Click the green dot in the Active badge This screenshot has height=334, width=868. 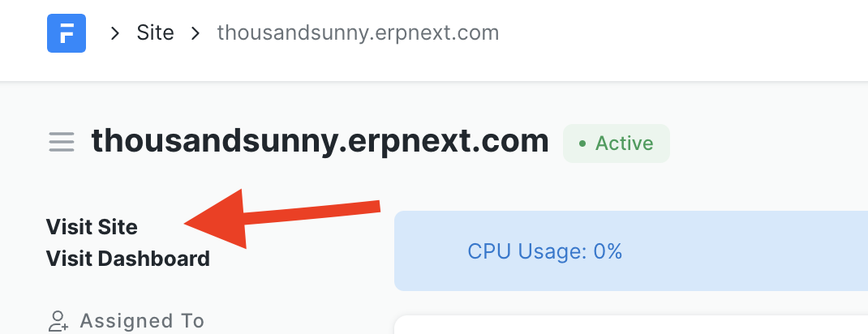[582, 144]
